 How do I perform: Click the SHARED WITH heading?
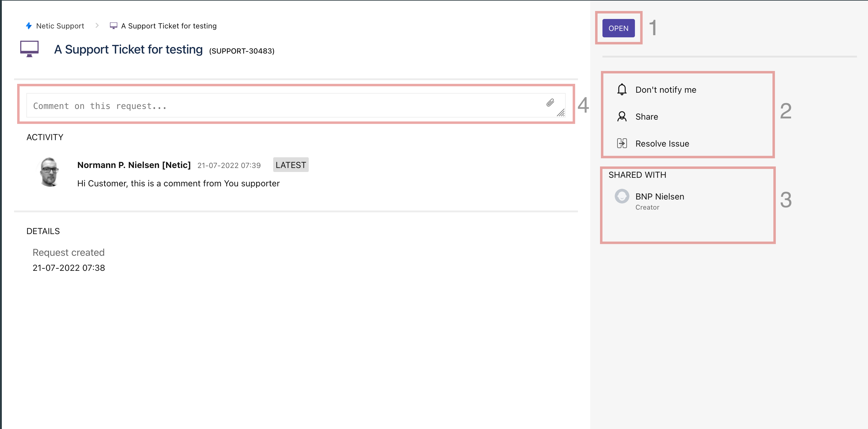[637, 175]
